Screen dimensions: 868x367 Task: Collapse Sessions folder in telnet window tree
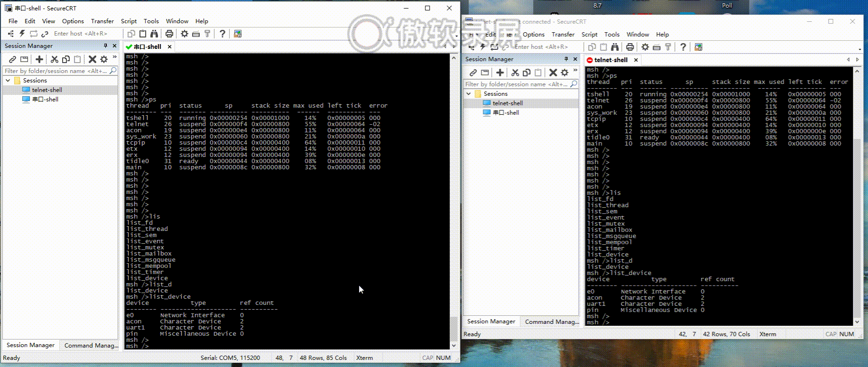coord(469,94)
